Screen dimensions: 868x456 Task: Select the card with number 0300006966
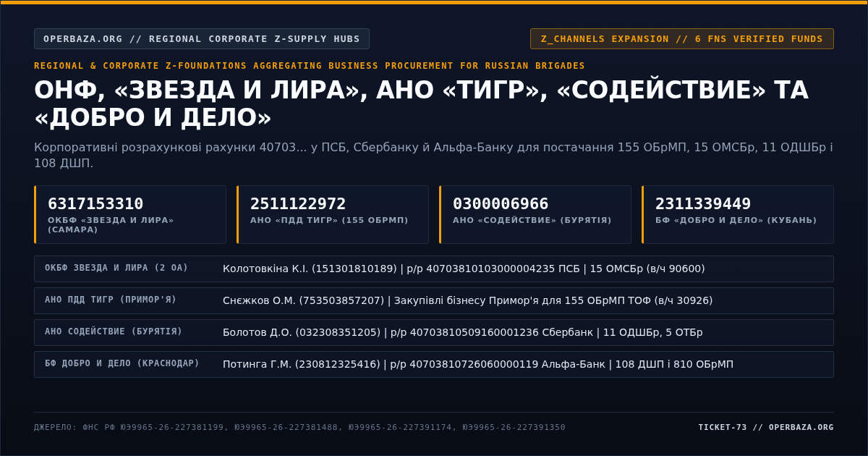tap(535, 214)
